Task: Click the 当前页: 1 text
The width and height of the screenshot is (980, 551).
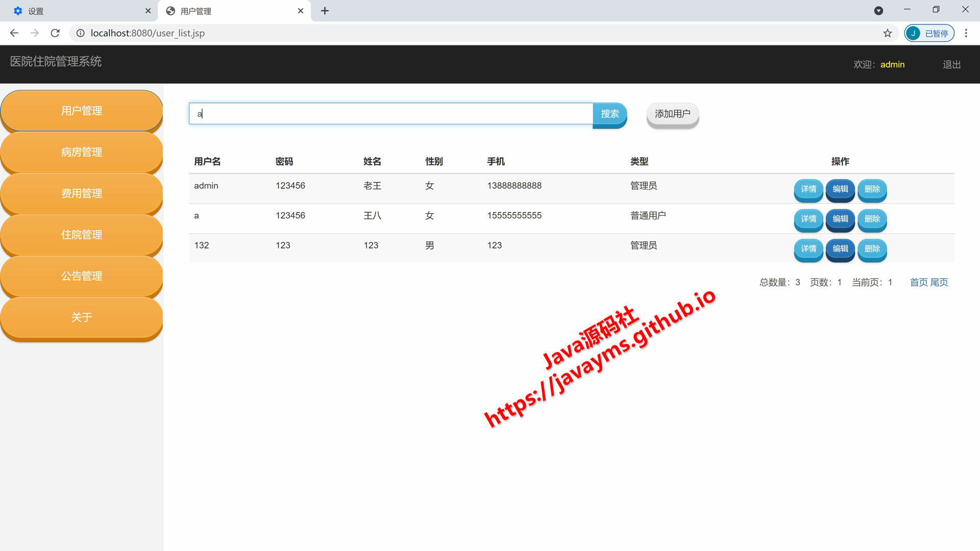Action: [x=872, y=282]
